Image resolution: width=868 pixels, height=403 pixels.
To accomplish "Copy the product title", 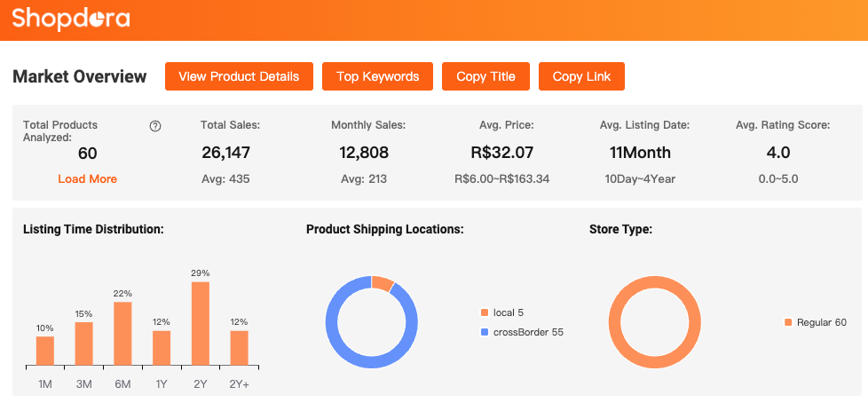I will (x=485, y=76).
